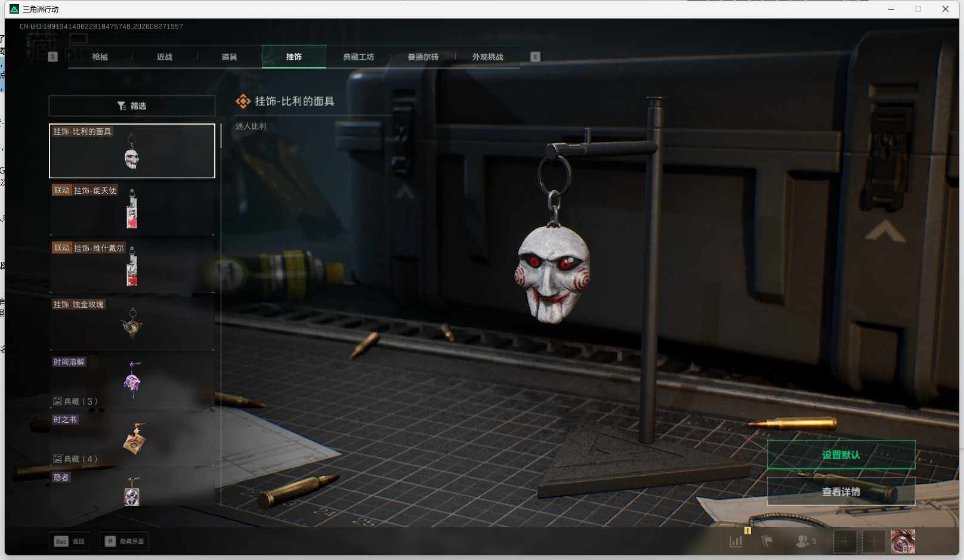Click the 典藏 (4) collection label

pyautogui.click(x=75, y=459)
